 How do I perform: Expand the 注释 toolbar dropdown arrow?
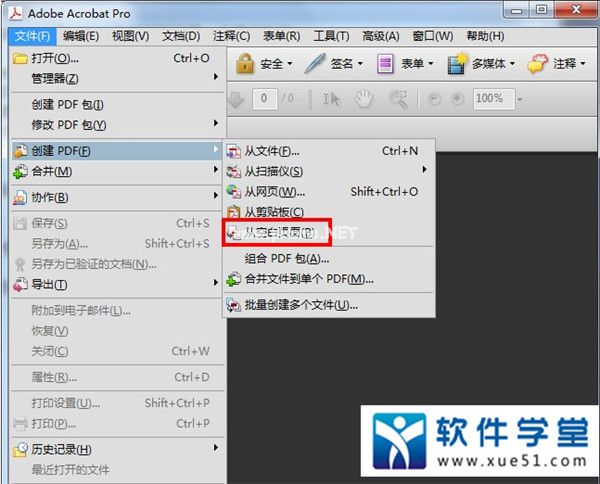[583, 64]
